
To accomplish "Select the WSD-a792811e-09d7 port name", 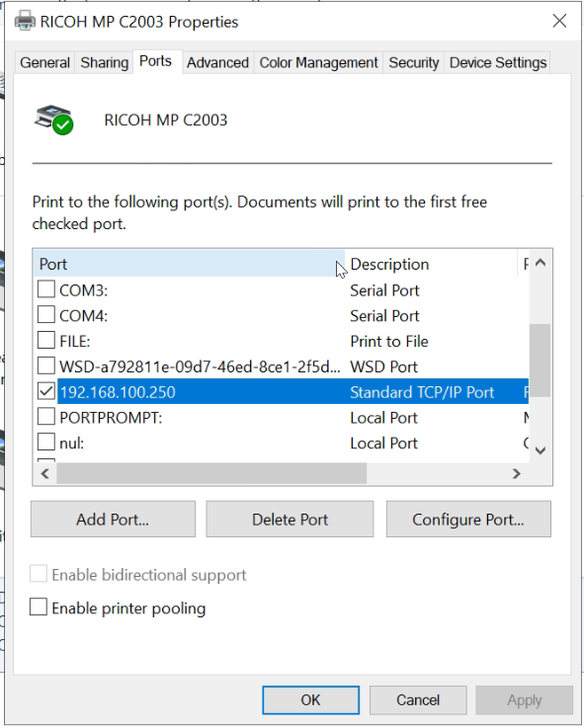I will (x=200, y=366).
